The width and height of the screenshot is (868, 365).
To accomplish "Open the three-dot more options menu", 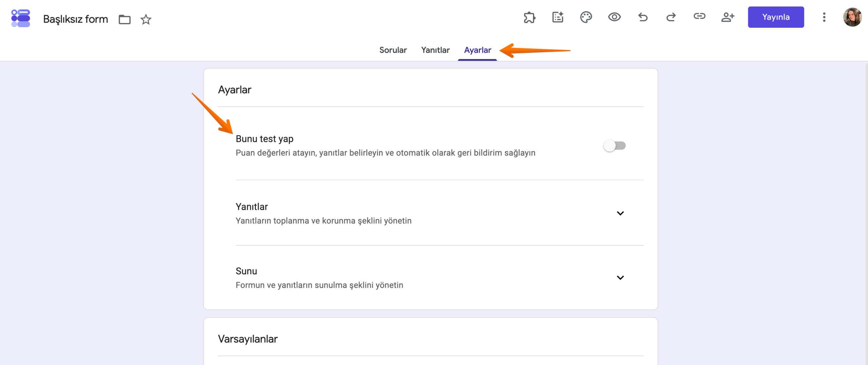I will click(x=824, y=17).
